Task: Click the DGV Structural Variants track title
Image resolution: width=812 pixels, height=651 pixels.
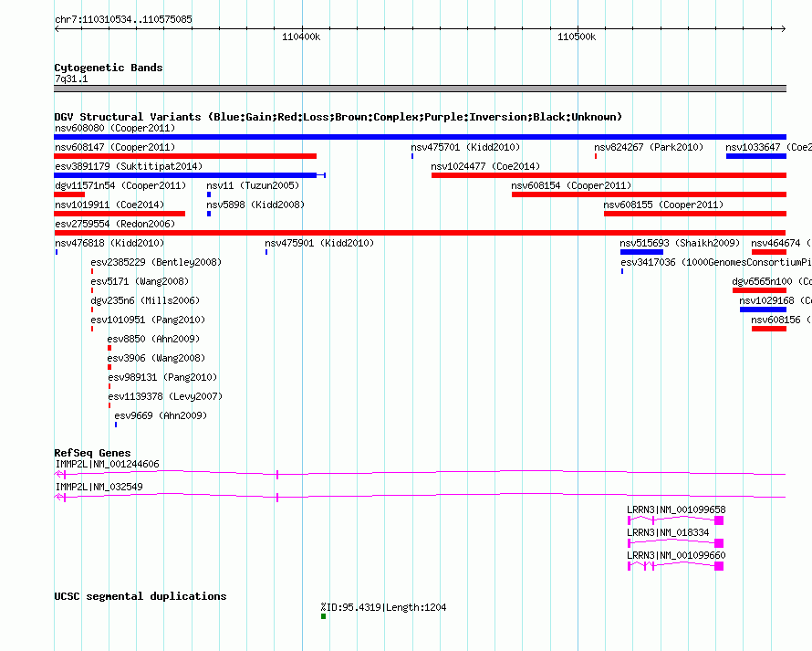Action: 338,117
